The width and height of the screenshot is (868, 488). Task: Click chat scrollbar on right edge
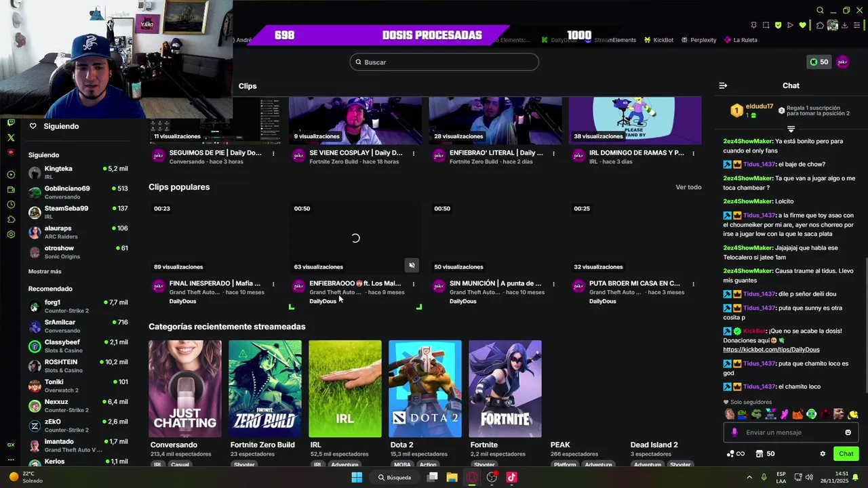(865, 325)
